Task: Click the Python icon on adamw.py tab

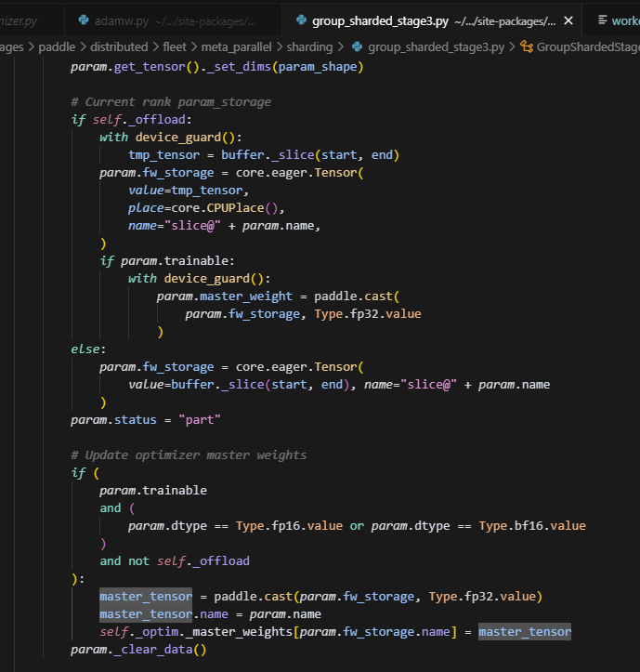Action: coord(84,20)
